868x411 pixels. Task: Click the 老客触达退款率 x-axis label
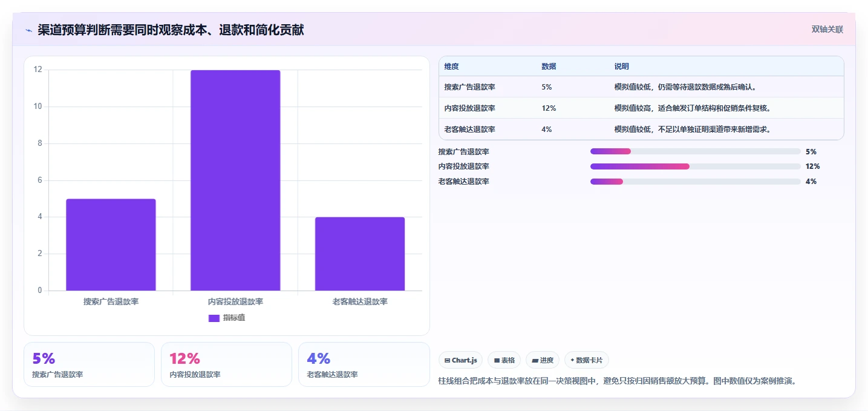coord(360,301)
